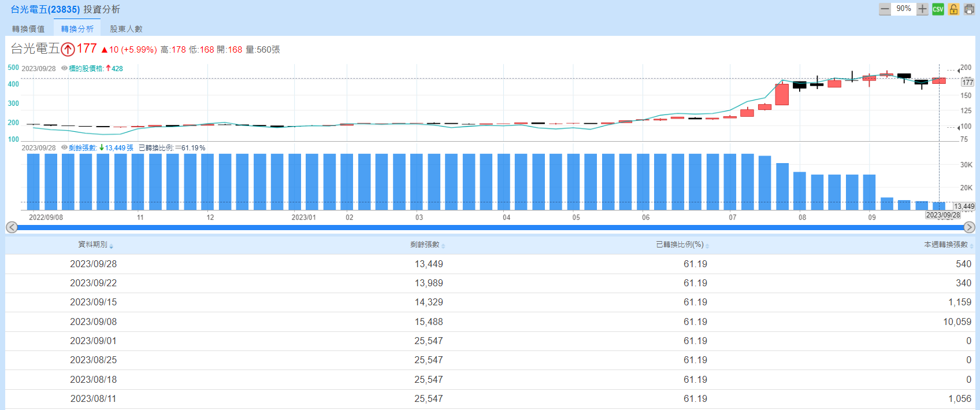Click the right arrow of chart scroller
This screenshot has width=980, height=410.
pyautogui.click(x=969, y=227)
